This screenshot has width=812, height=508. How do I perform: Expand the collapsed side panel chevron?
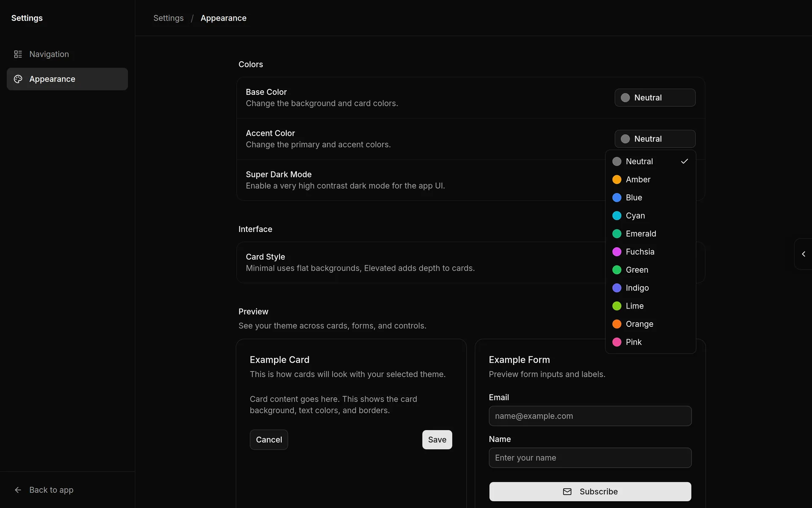pyautogui.click(x=804, y=254)
